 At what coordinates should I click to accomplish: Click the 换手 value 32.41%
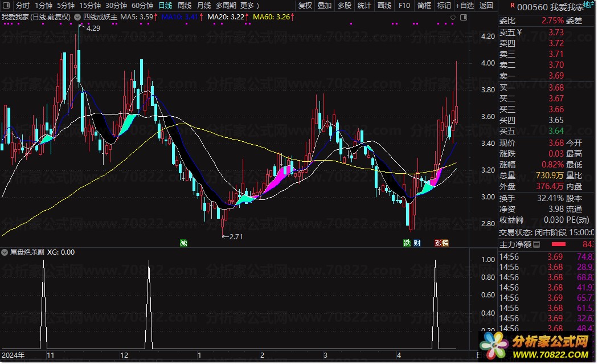[x=550, y=198]
